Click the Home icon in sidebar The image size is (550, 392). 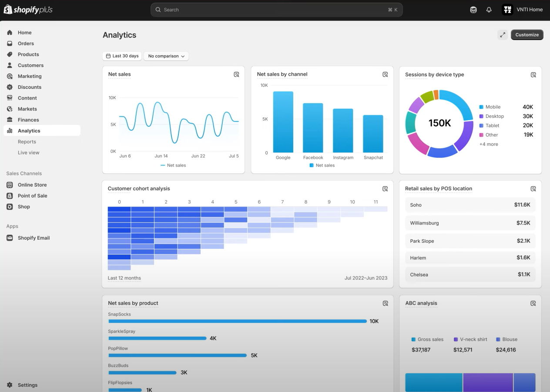[x=10, y=33]
